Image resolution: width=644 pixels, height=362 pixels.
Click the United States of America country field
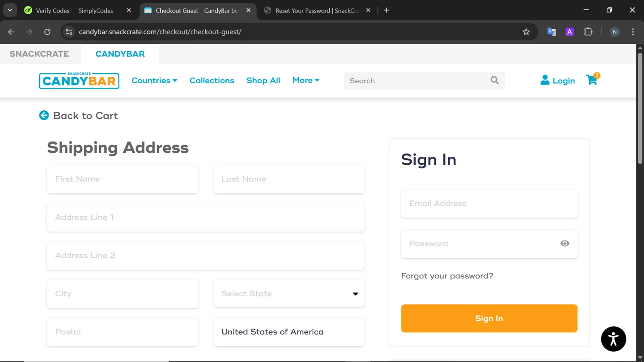click(x=289, y=332)
